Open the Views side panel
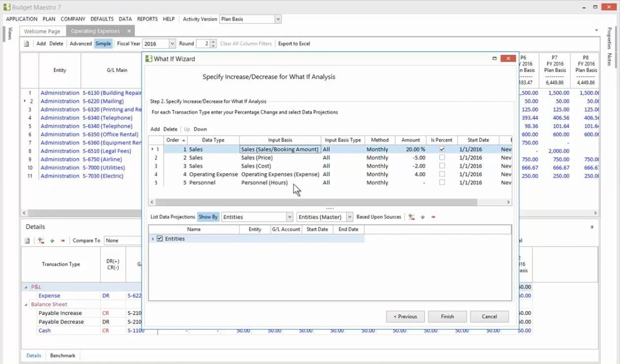 tap(10, 33)
